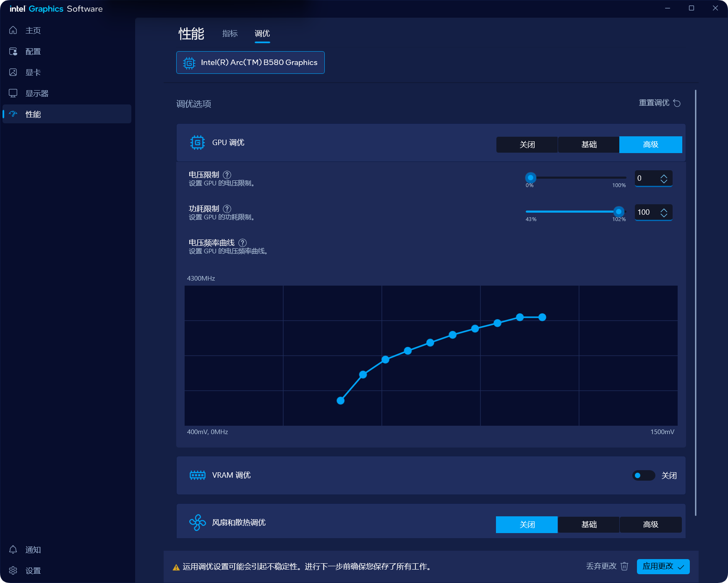Click the 400mV, 0MHz axis label
728x583 pixels.
click(207, 432)
